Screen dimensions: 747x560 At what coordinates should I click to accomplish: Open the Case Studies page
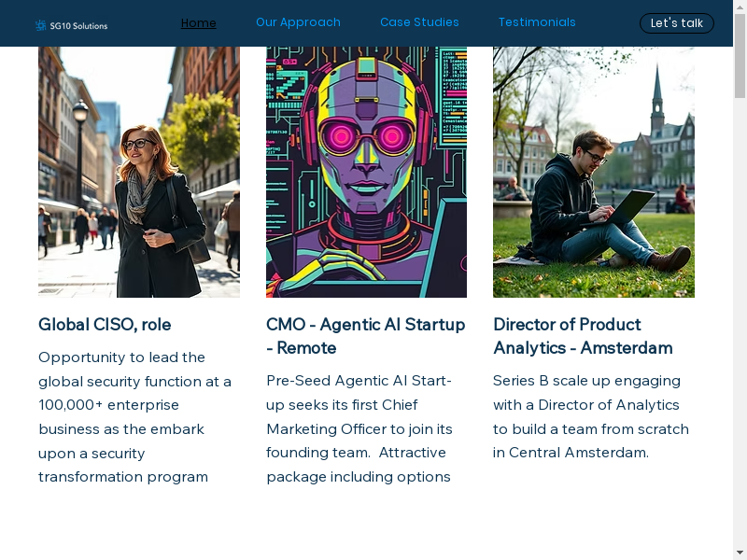tap(419, 22)
